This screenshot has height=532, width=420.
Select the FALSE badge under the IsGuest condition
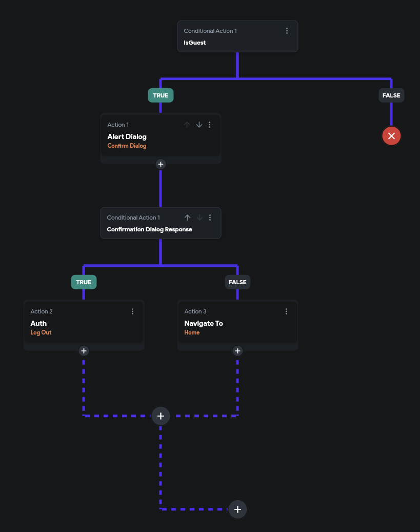pos(391,95)
